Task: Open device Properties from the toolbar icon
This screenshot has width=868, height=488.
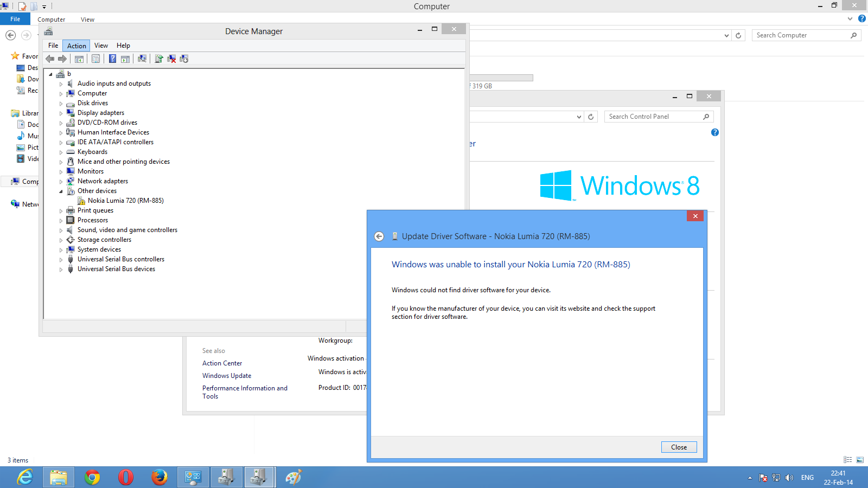Action: pos(95,59)
